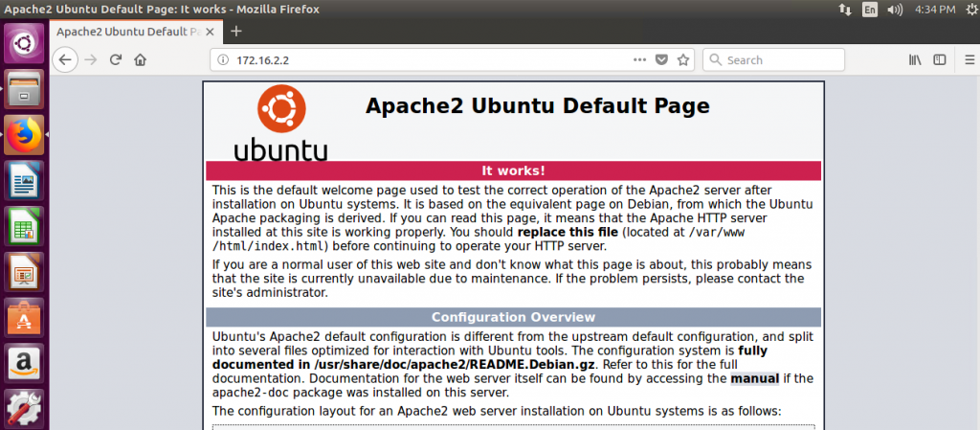Viewport: 980px width, 430px height.
Task: Click the Ubuntu logo image
Action: 280,124
